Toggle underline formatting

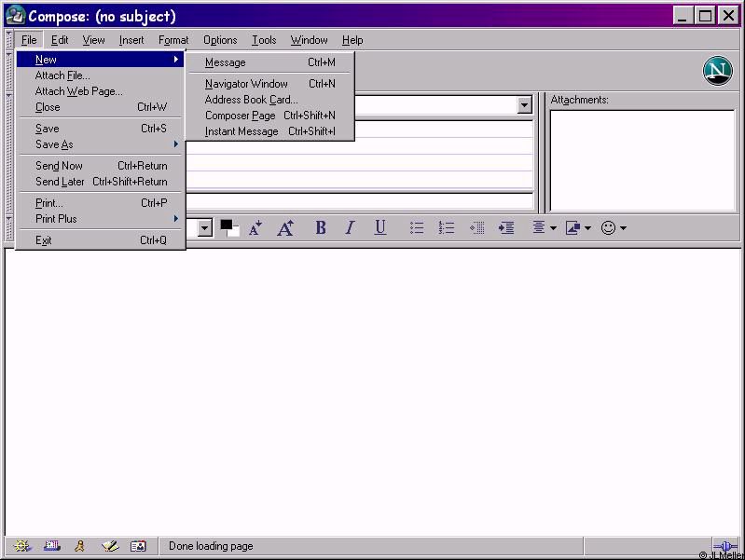[x=379, y=228]
